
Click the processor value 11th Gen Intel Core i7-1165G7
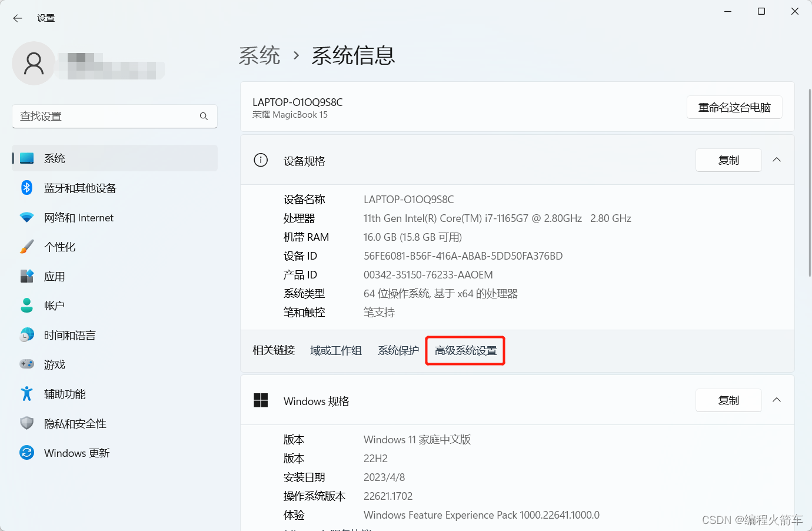(x=497, y=218)
